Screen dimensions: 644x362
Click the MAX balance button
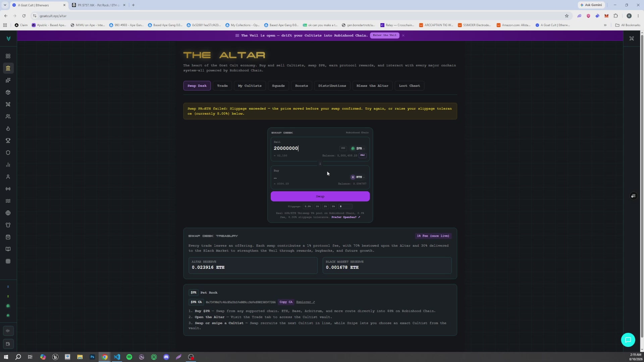click(x=363, y=156)
